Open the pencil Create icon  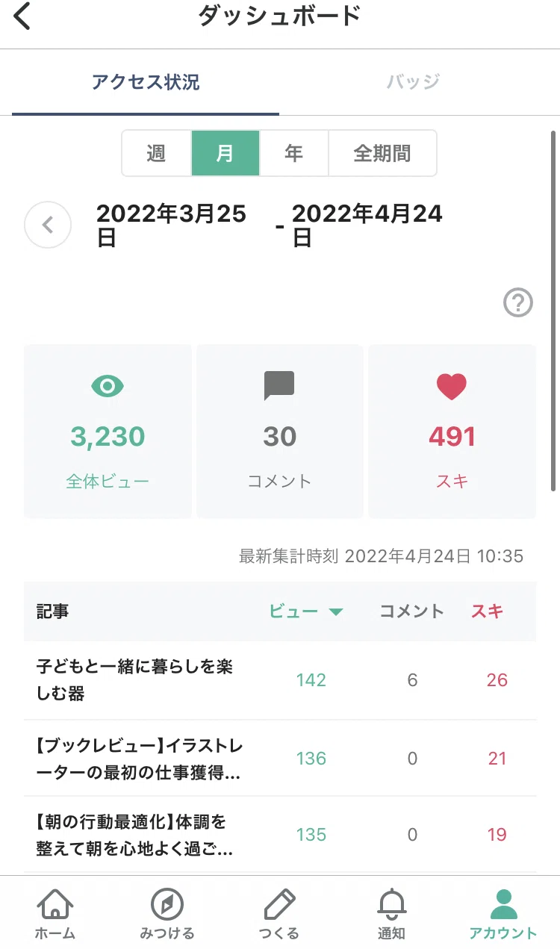point(279,904)
